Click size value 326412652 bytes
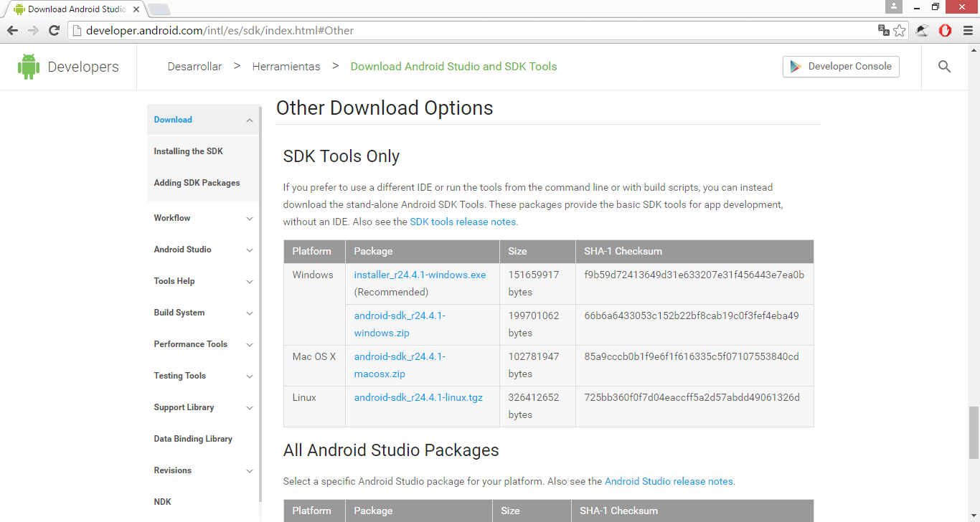 (x=534, y=406)
